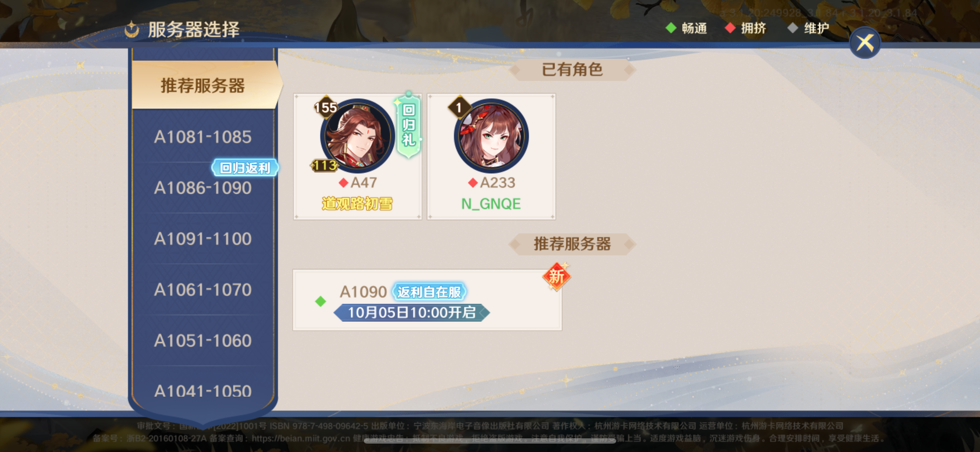
Task: Tap the moon logo beside 服务器选择
Action: coord(132,29)
